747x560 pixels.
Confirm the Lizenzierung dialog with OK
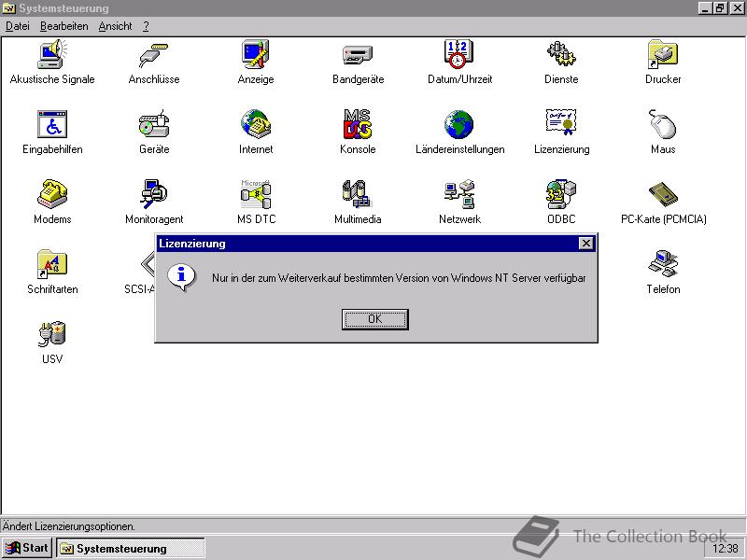[375, 319]
